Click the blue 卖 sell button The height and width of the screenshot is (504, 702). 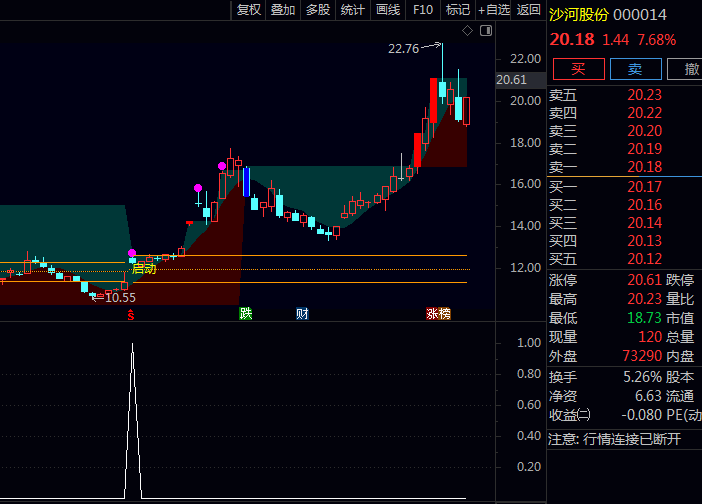(635, 69)
